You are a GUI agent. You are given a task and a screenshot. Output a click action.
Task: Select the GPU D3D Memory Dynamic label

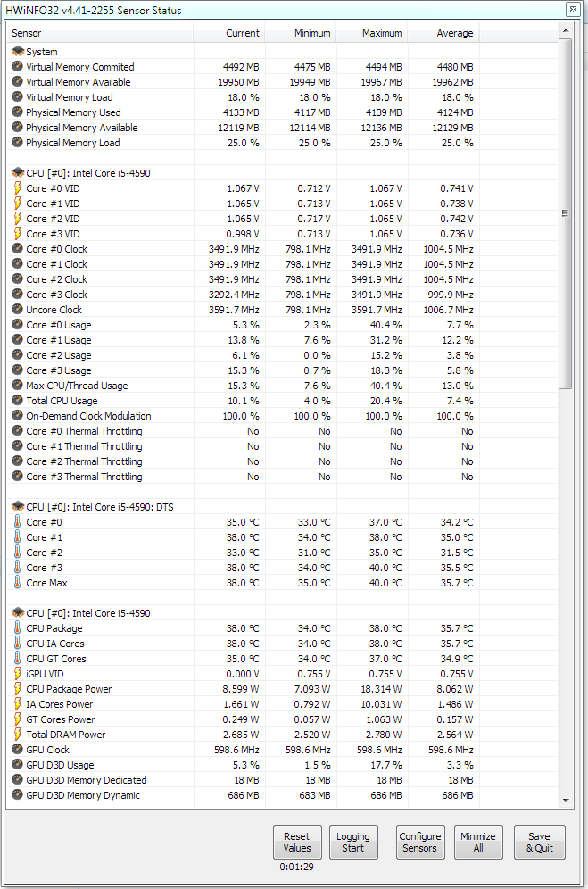(x=83, y=795)
